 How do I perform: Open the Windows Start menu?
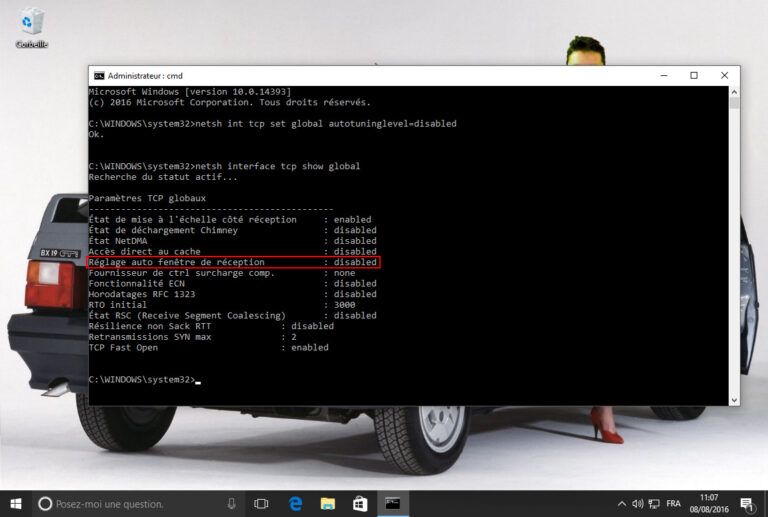[x=15, y=503]
